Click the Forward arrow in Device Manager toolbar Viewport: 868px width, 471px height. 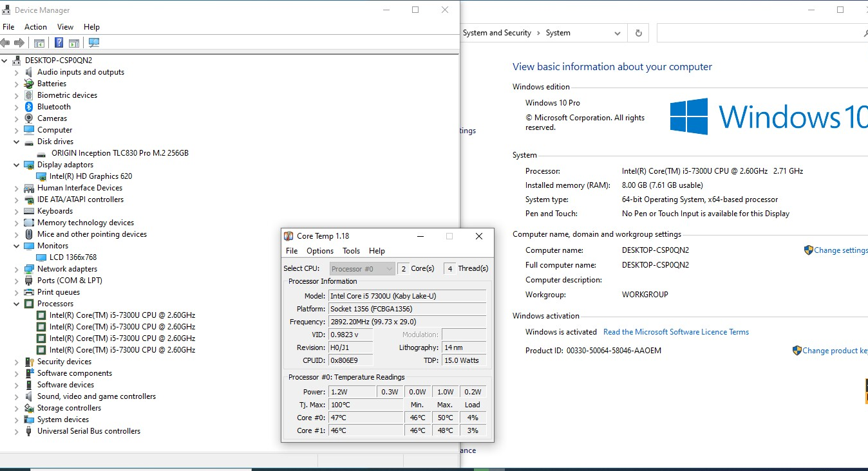point(19,43)
